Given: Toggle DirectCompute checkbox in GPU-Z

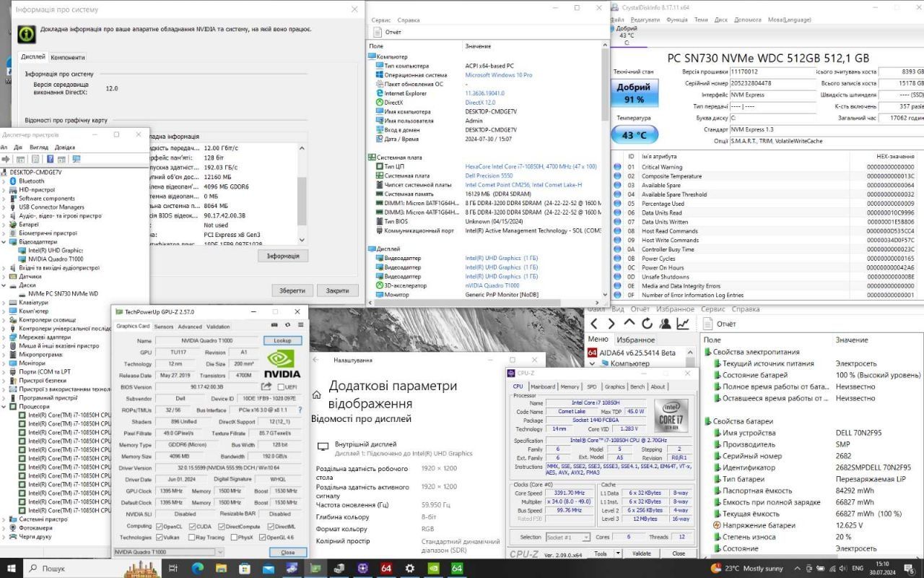Looking at the screenshot, I should [222, 526].
